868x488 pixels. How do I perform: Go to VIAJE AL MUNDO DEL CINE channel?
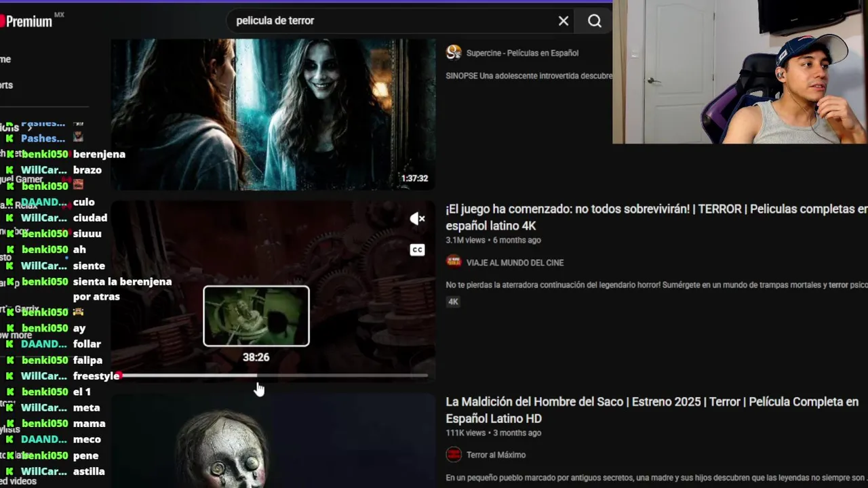[515, 262]
